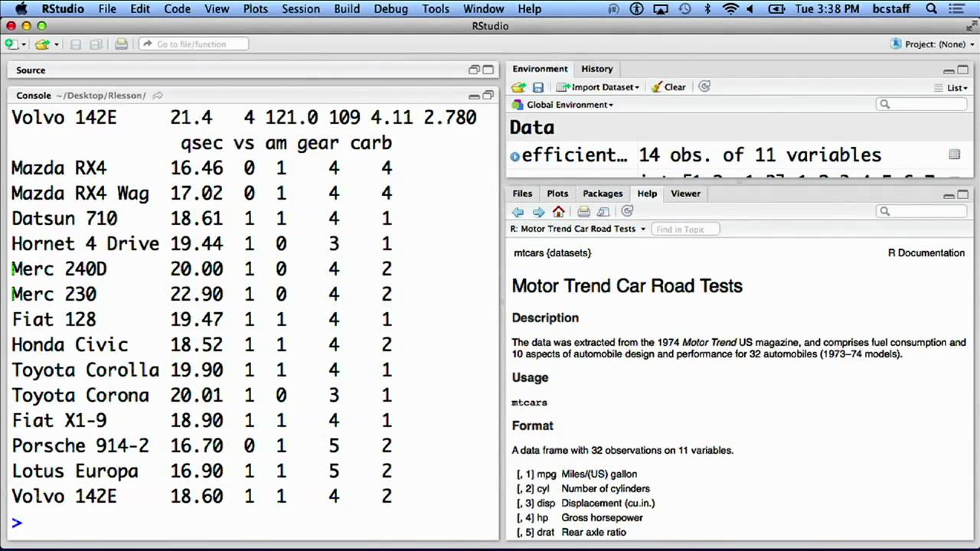
Task: Expand the efficient data frame entry
Action: [515, 156]
